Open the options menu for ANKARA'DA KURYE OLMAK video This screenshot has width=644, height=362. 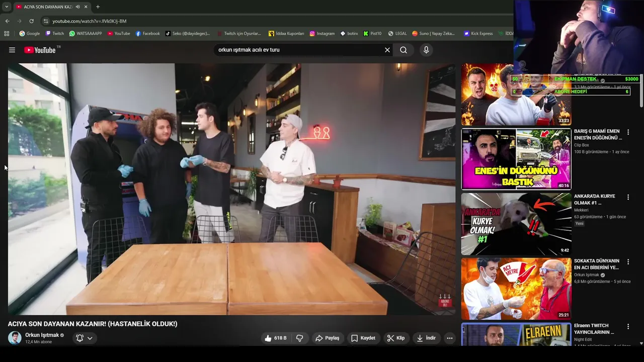(628, 197)
